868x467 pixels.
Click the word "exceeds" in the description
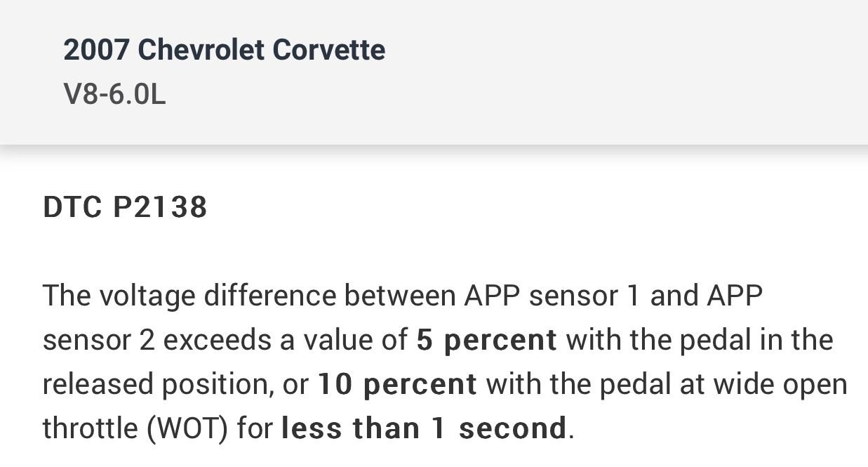click(218, 340)
